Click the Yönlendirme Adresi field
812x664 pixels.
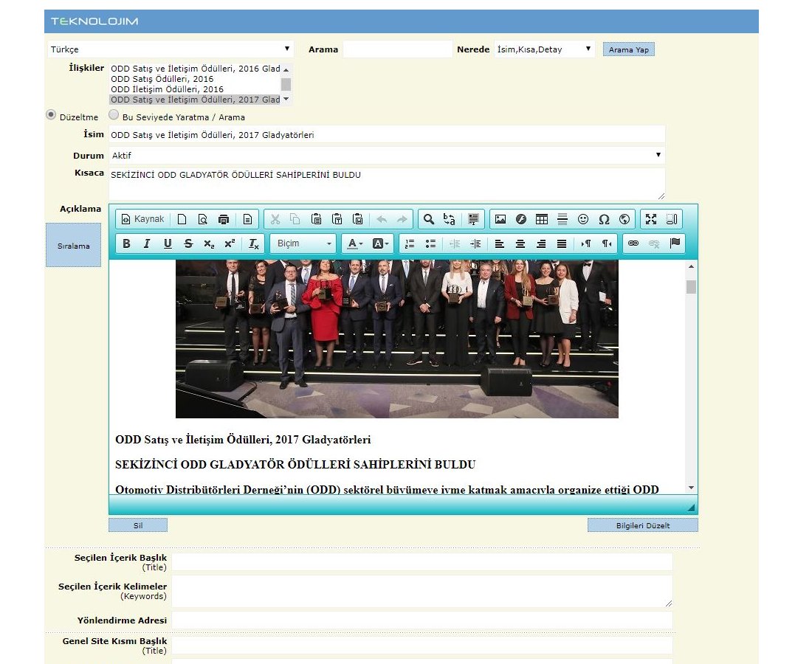422,620
